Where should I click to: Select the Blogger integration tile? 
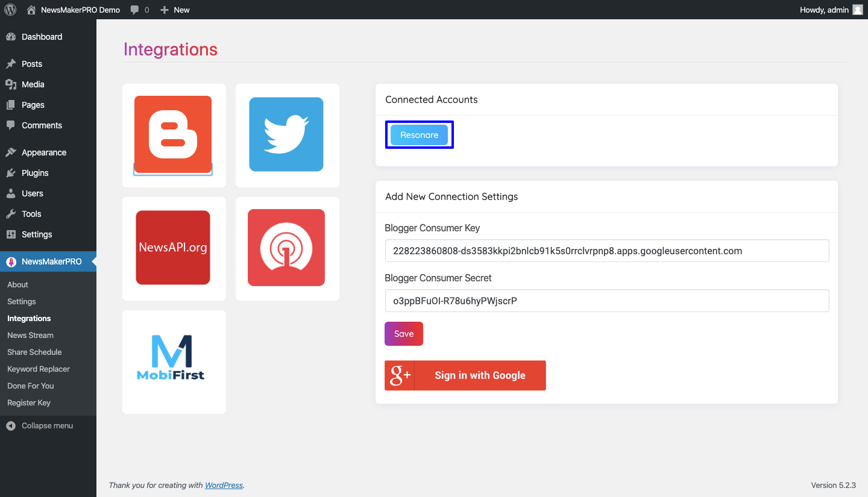[173, 134]
